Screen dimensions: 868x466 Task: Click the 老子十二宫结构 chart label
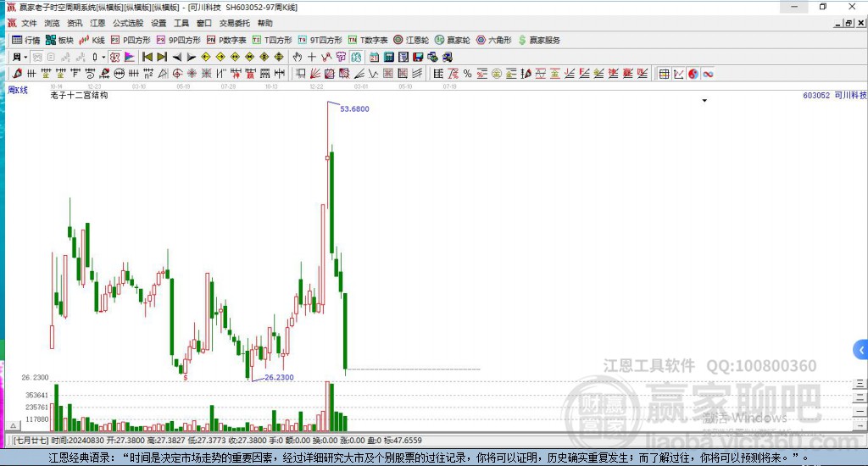79,95
